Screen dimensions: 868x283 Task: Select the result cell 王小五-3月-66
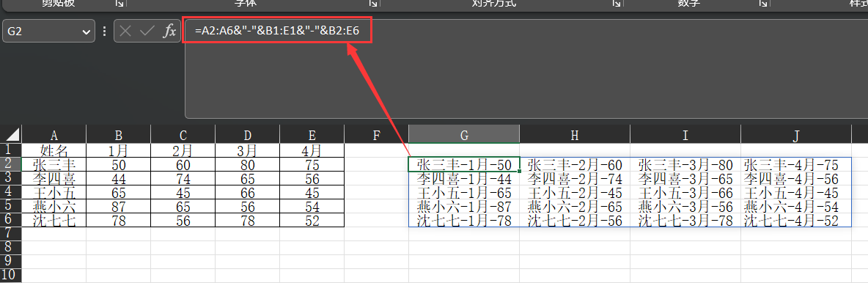tap(685, 192)
